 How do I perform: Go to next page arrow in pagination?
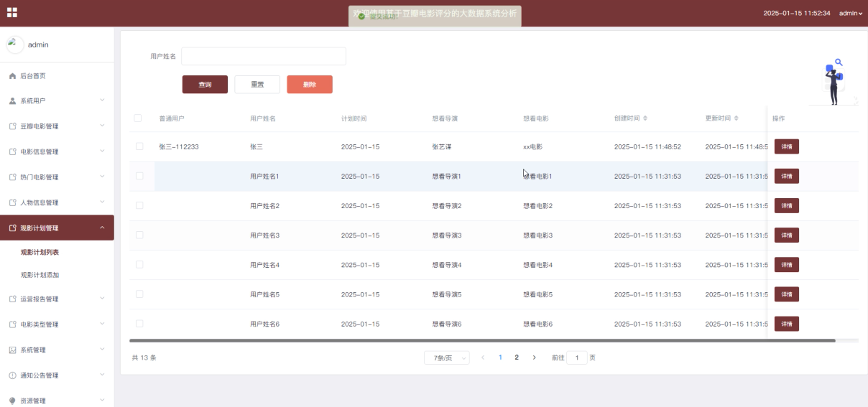pos(534,357)
